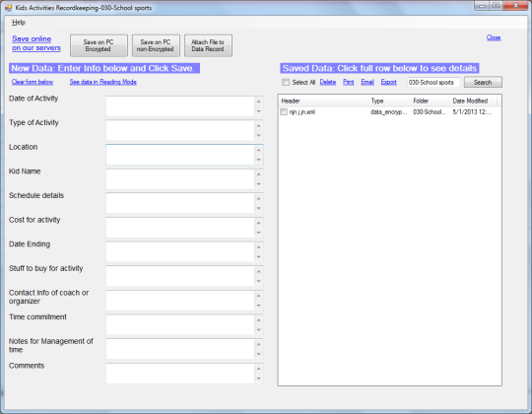Click scroll up arrow of Cost for activity field
This screenshot has width=532, height=414.
point(259,223)
